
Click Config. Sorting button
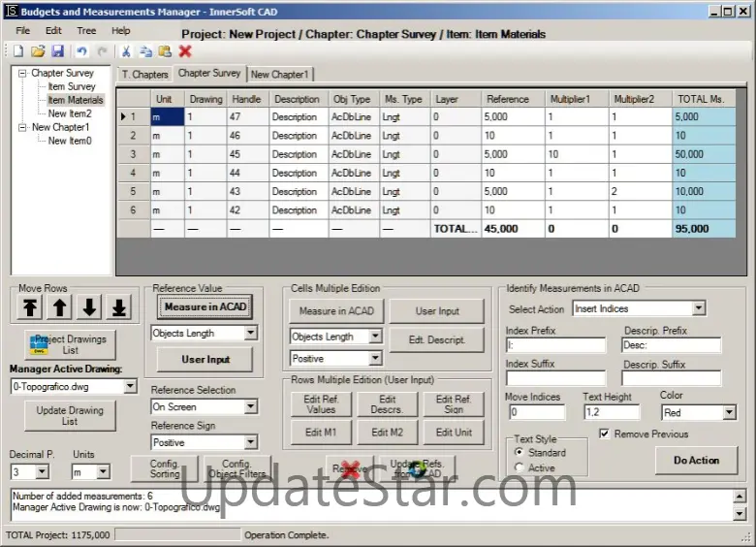tap(165, 468)
